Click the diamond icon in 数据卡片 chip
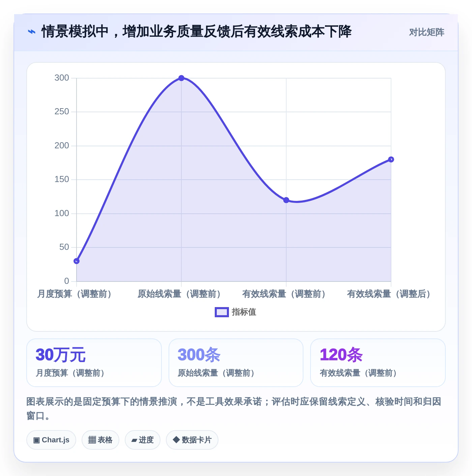Viewport: 472px width, 476px height. point(176,440)
